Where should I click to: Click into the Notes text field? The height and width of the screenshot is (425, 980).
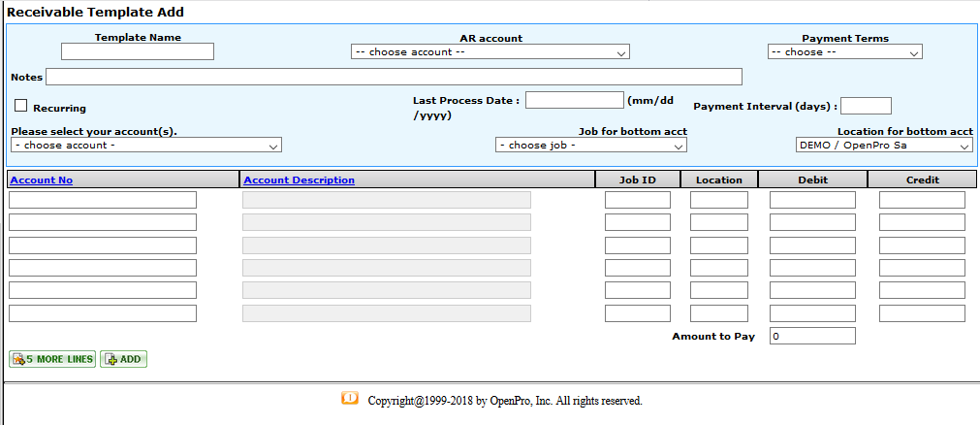point(394,77)
